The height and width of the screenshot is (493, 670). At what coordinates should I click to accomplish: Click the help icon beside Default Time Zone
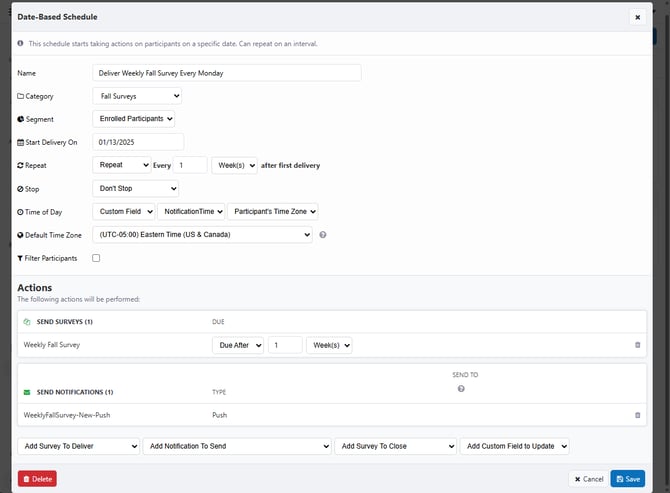point(323,235)
